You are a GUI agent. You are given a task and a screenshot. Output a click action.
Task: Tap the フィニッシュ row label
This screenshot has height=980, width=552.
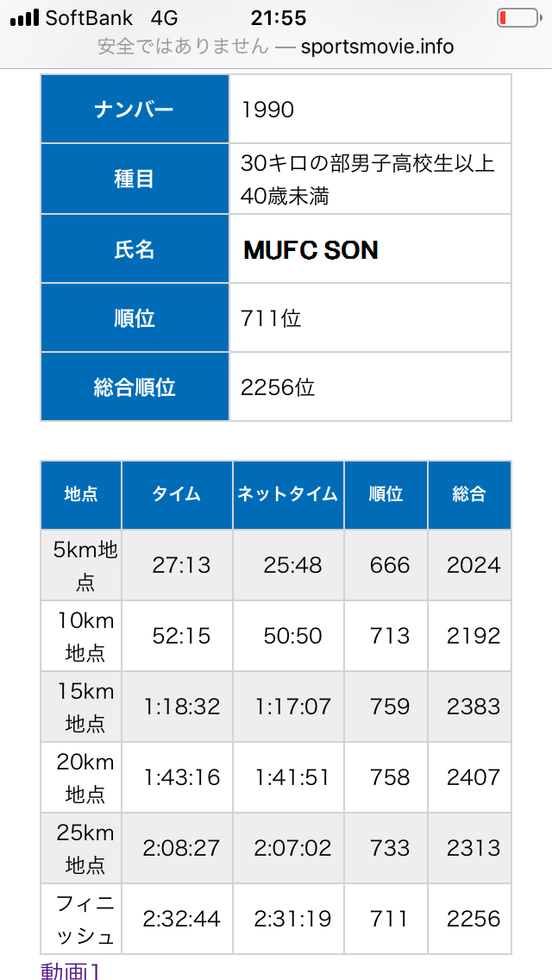(85, 919)
